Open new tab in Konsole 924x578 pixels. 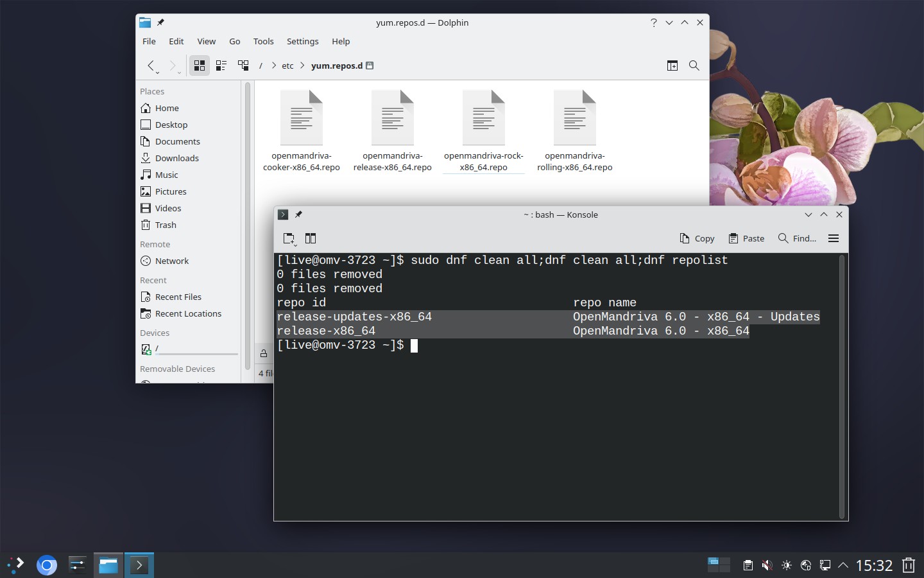pos(289,239)
